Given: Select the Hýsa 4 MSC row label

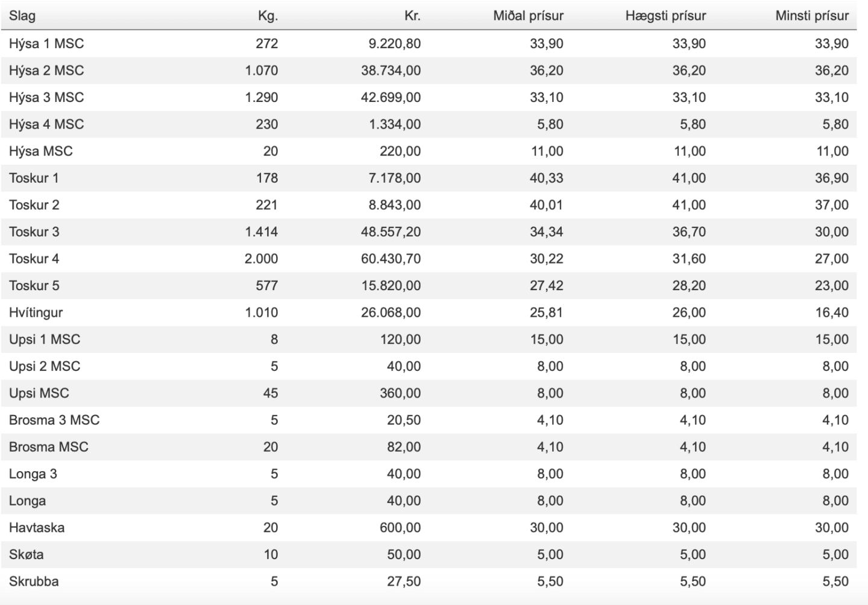Looking at the screenshot, I should click(x=46, y=124).
